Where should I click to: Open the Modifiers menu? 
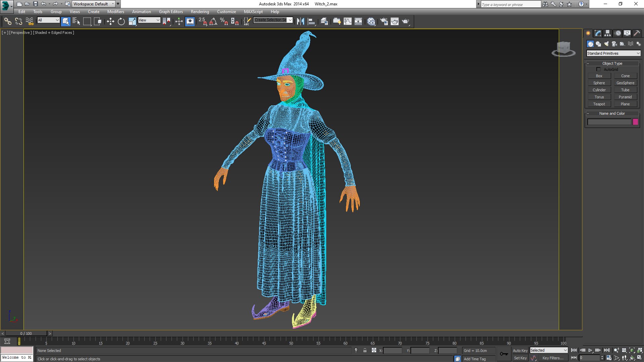pos(116,12)
